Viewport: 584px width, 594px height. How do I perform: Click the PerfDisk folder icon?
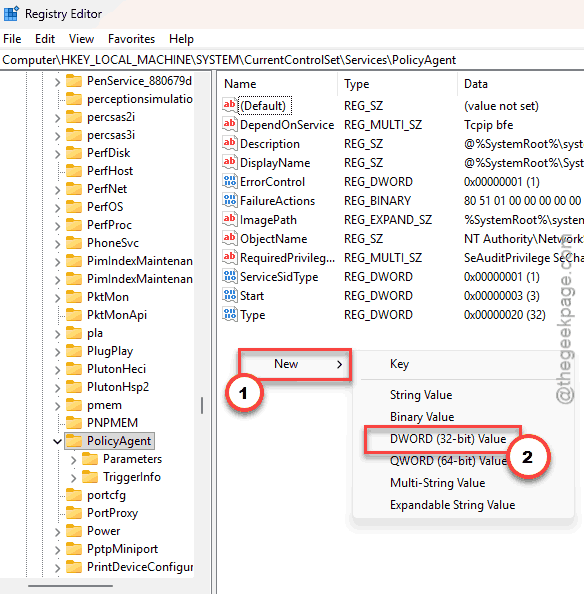pyautogui.click(x=74, y=153)
